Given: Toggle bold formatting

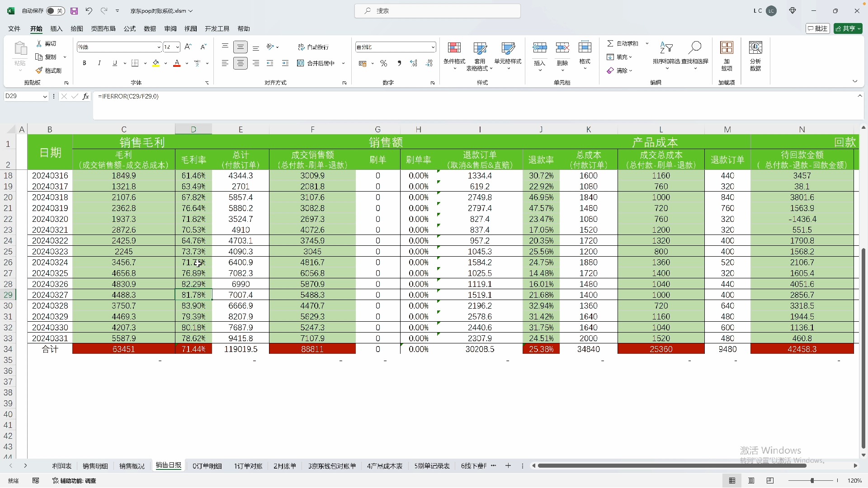Looking at the screenshot, I should (84, 63).
